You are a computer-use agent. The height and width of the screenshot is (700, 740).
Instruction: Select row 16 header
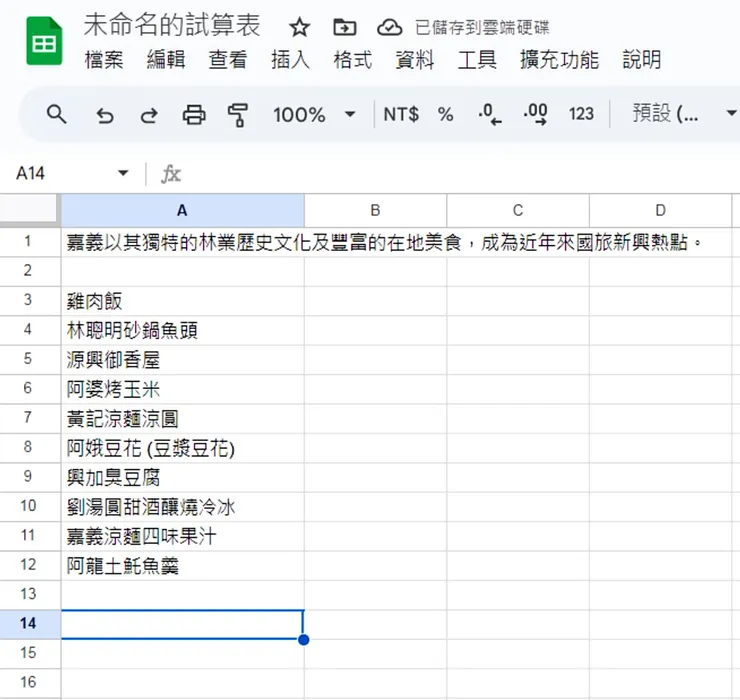pos(28,683)
